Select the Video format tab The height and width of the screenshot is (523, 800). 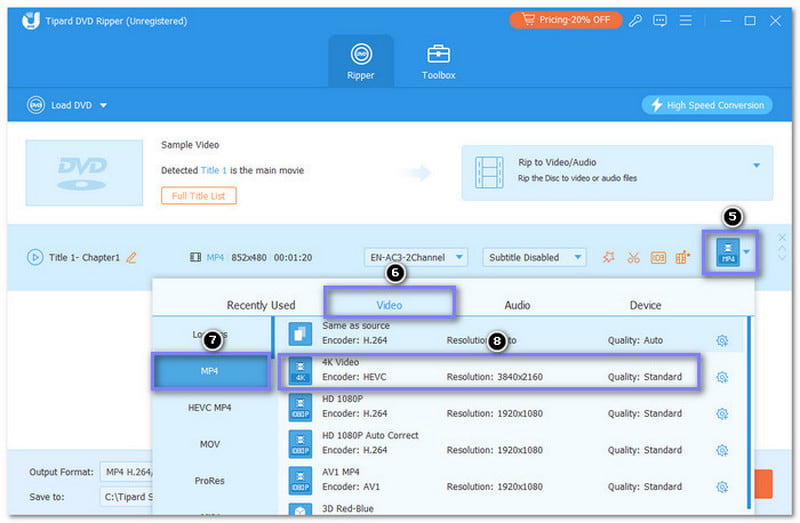(389, 305)
